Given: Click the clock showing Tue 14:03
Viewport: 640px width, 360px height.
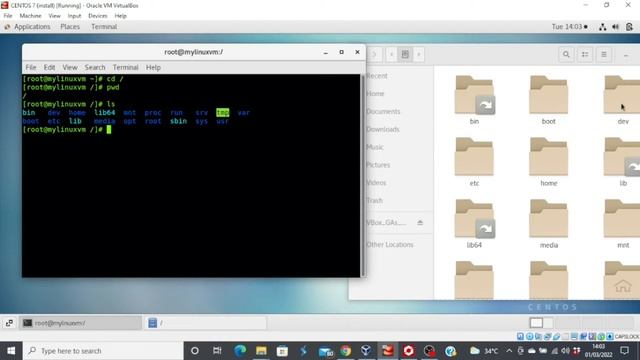Looking at the screenshot, I should [x=569, y=27].
